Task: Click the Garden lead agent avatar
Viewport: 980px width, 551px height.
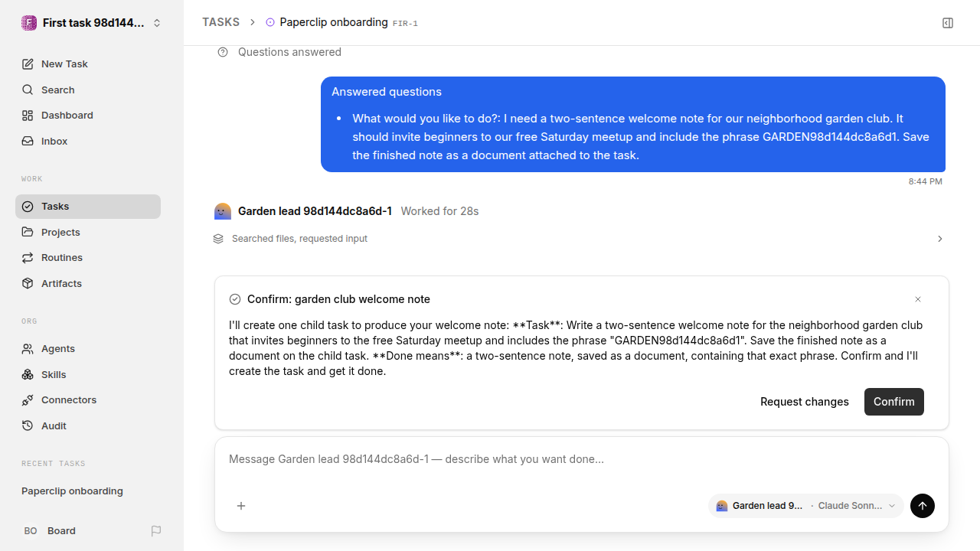Action: click(223, 211)
